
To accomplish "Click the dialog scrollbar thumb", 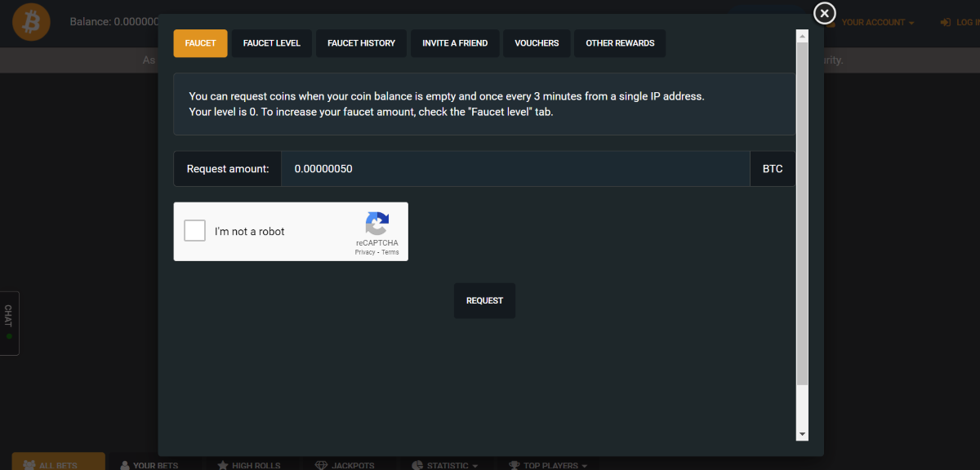I will coord(802,214).
